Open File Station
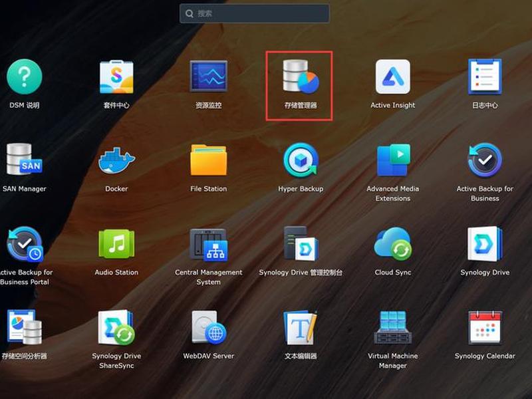 pyautogui.click(x=208, y=160)
